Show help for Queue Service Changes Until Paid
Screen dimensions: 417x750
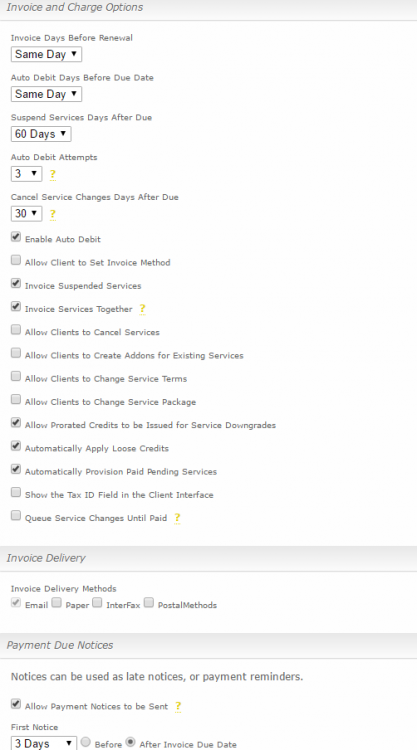(x=177, y=518)
